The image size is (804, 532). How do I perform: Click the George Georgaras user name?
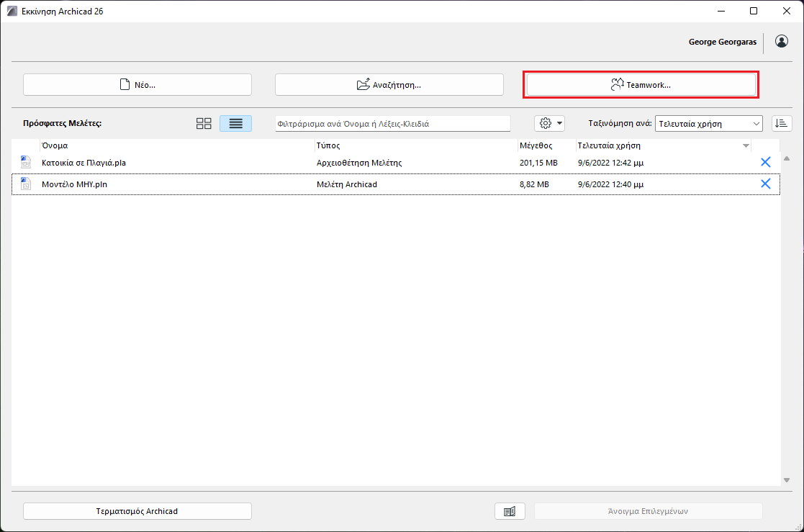pos(723,42)
